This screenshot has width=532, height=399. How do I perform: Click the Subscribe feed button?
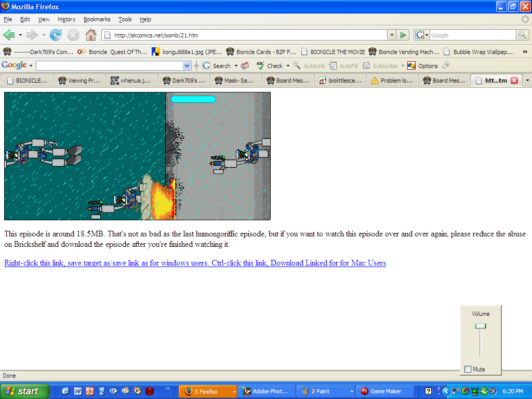pos(380,66)
